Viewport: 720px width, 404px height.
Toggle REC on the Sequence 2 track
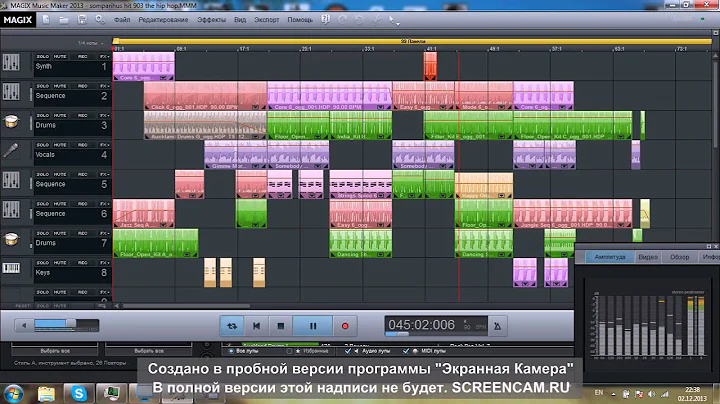coord(83,86)
